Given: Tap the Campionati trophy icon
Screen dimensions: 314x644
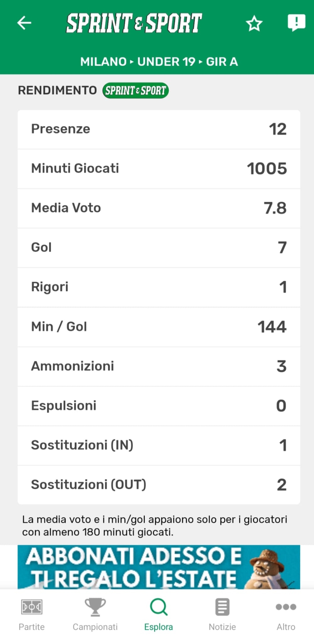Looking at the screenshot, I should [95, 607].
